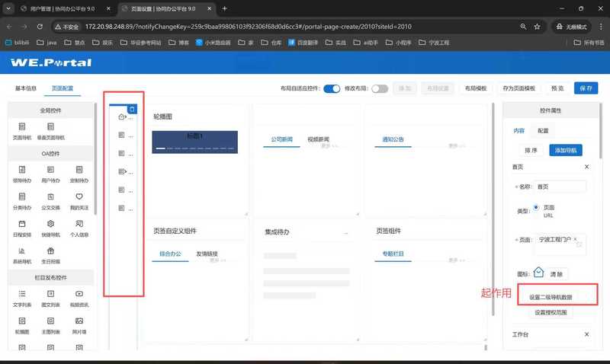Click the browser address bar URL
The height and width of the screenshot is (364, 610).
point(248,27)
